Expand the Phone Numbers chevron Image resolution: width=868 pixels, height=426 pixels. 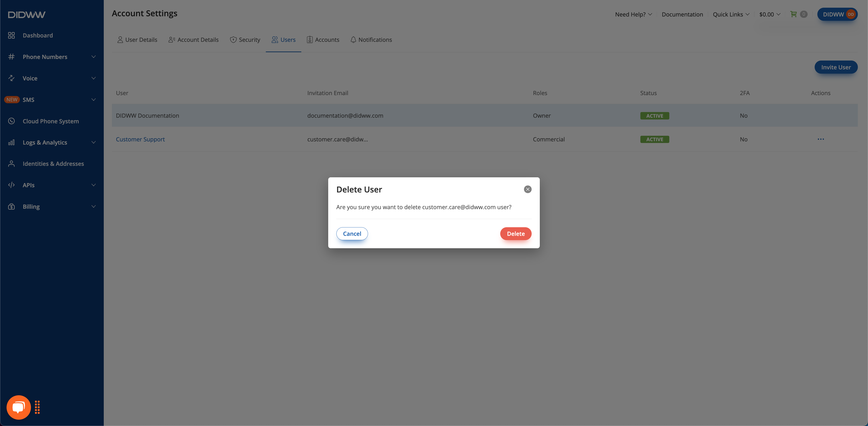(94, 56)
